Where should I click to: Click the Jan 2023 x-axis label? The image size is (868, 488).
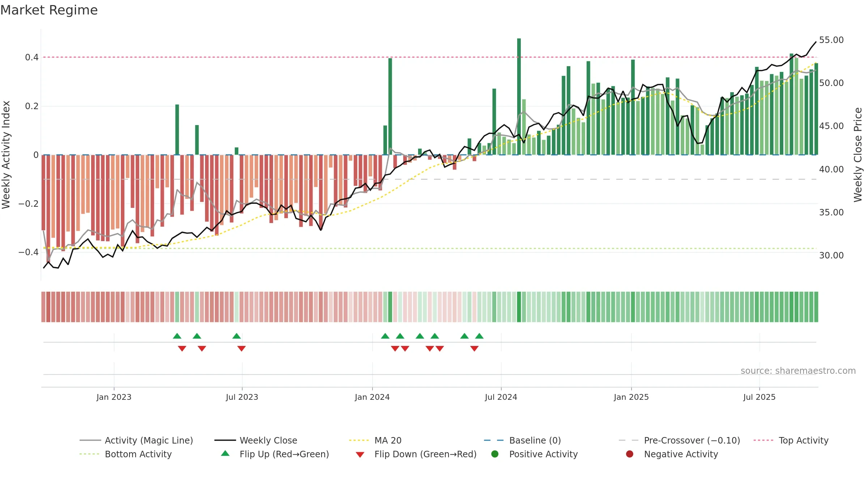click(114, 397)
